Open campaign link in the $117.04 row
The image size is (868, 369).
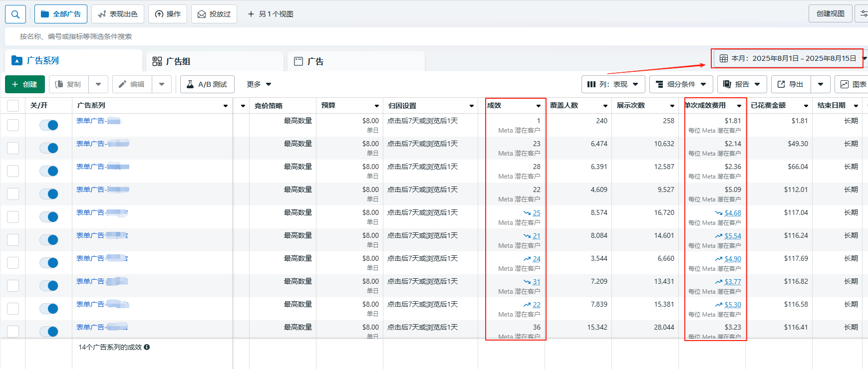(102, 212)
